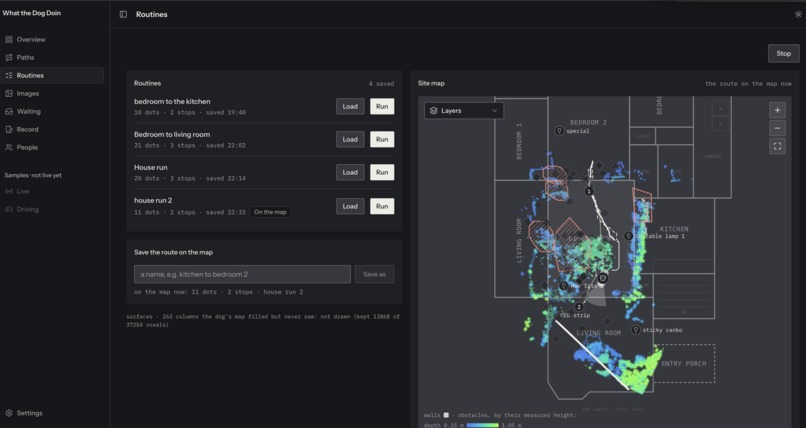Load the 'bedroom to the kitchen' routine
This screenshot has height=428, width=806.
pyautogui.click(x=350, y=106)
